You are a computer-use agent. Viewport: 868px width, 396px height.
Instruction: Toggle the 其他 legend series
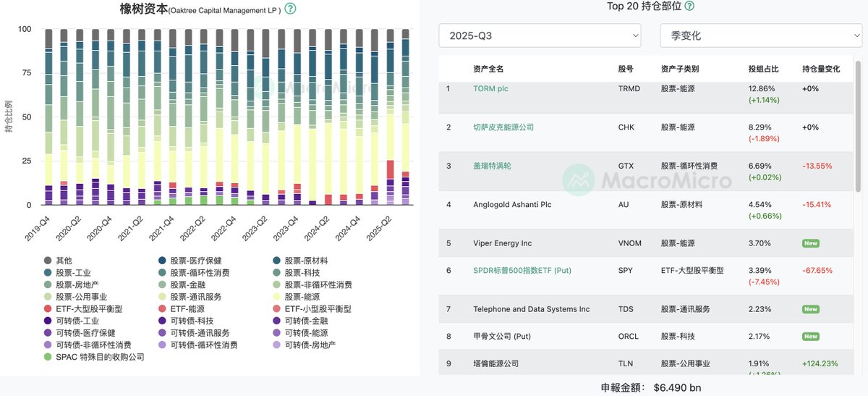coord(64,260)
